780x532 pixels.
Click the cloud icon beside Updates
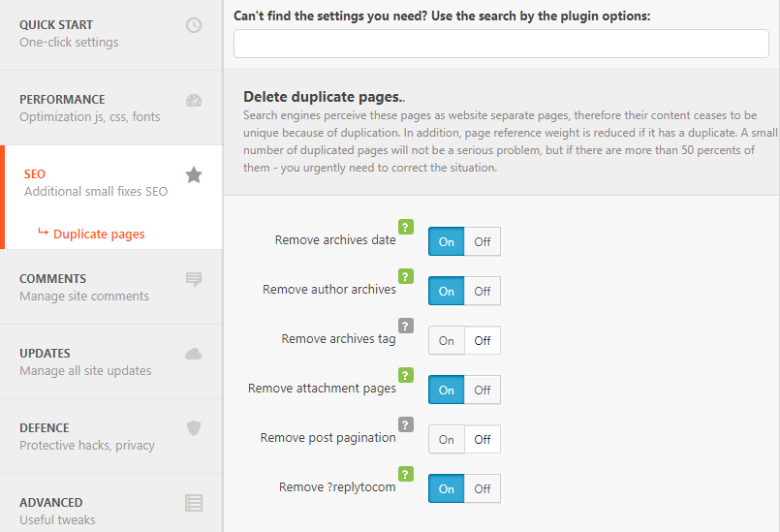[x=194, y=354]
